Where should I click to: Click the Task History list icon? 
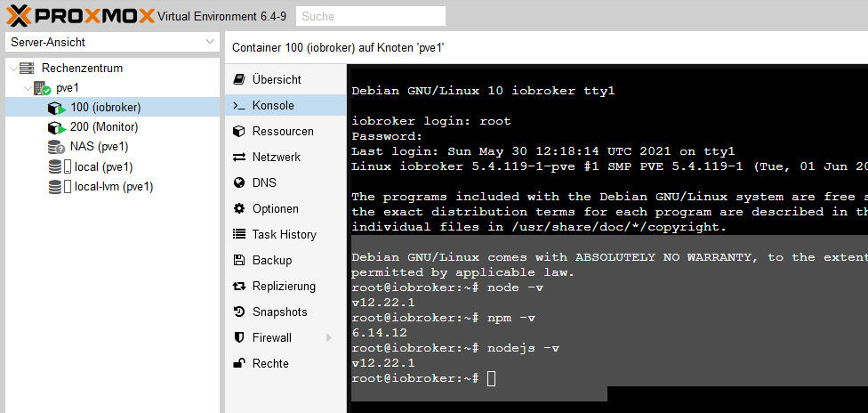tap(239, 234)
